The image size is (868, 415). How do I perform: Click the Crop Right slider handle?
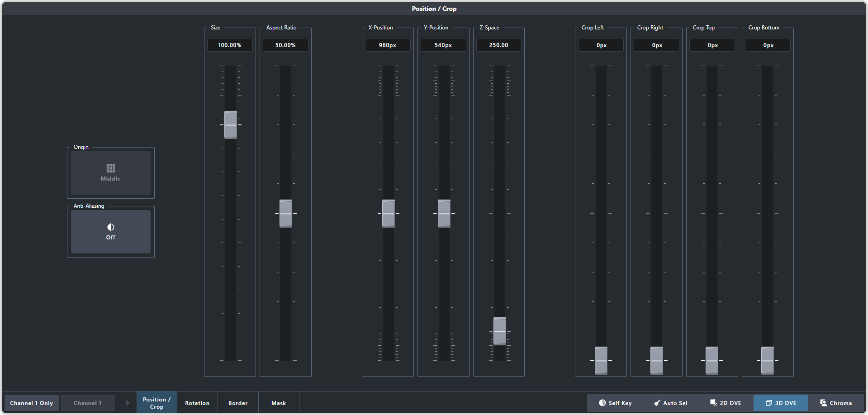(x=657, y=361)
